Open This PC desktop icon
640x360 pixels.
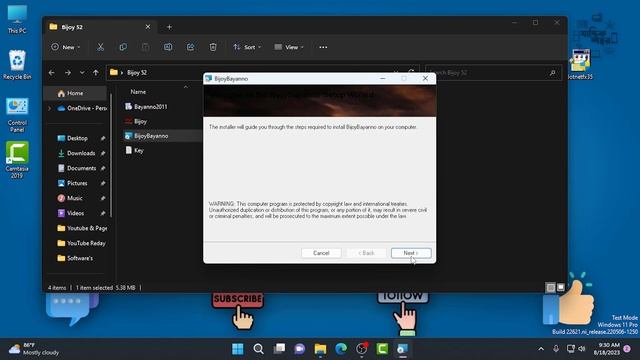point(17,19)
